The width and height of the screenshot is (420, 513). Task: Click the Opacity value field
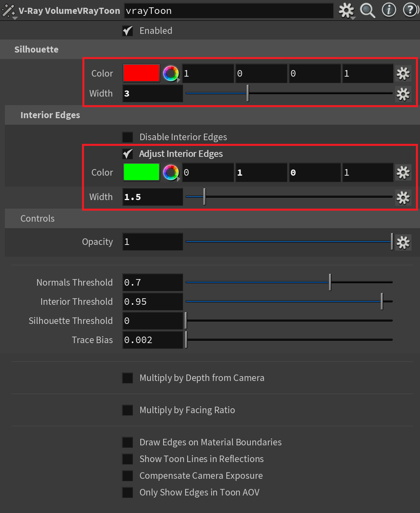coord(153,242)
